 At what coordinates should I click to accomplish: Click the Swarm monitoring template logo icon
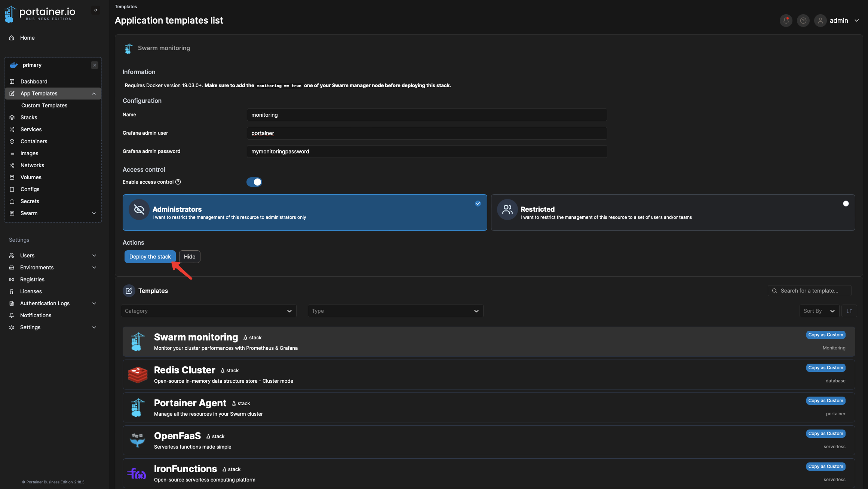(x=137, y=342)
